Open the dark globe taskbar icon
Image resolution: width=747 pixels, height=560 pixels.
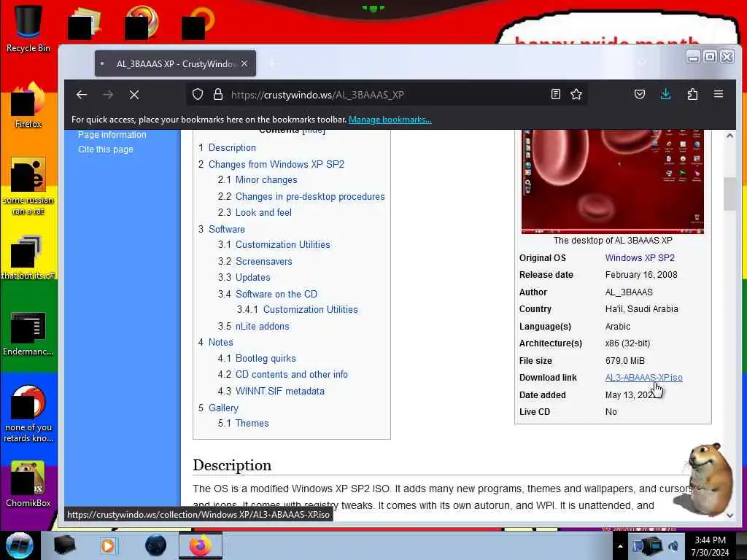pyautogui.click(x=156, y=545)
